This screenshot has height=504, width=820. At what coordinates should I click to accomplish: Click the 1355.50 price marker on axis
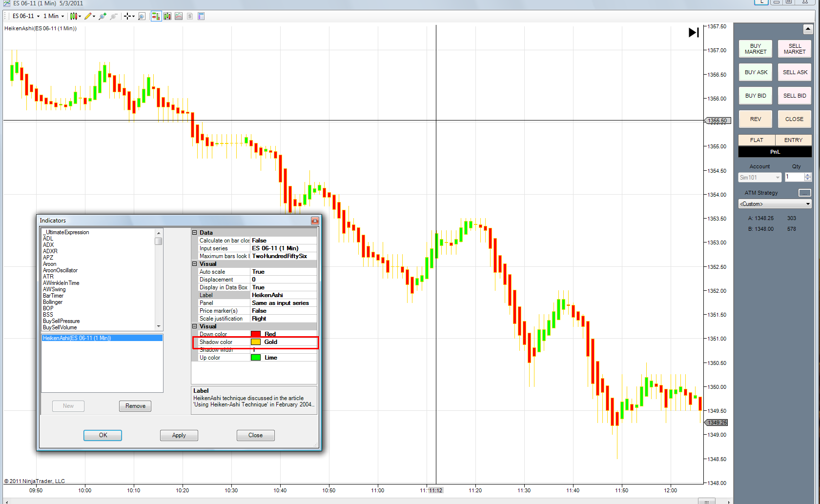pyautogui.click(x=717, y=121)
